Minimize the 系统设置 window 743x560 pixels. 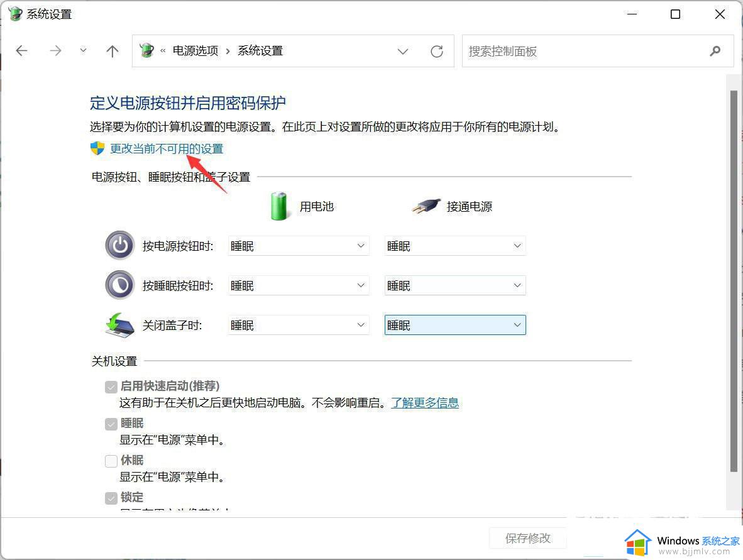tap(632, 14)
